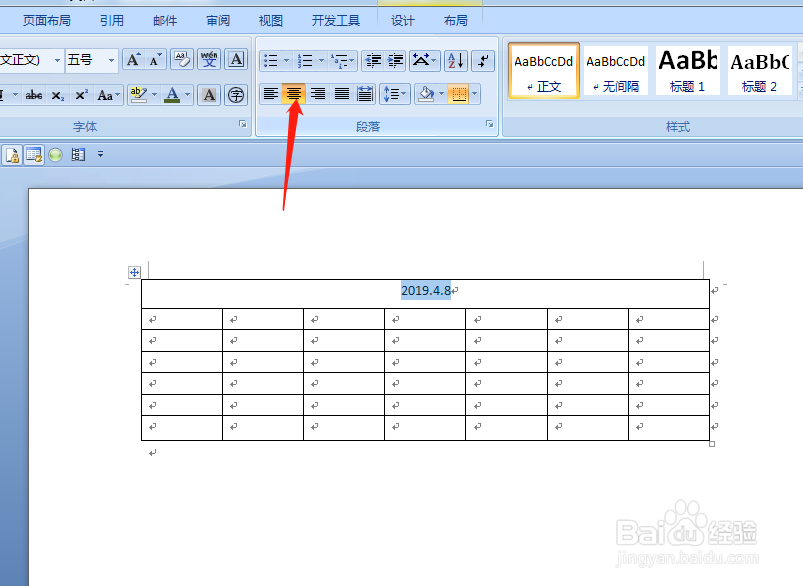This screenshot has height=586, width=803.
Task: Open the Change Case Aa menu
Action: [x=108, y=95]
